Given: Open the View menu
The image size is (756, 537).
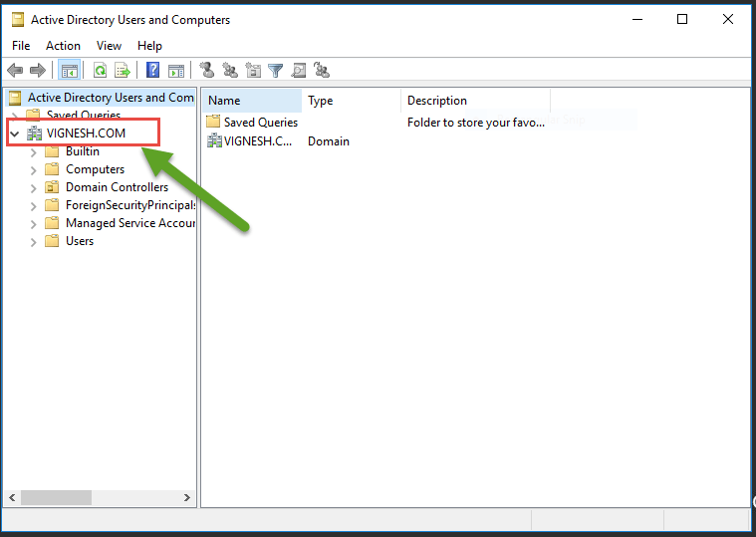Looking at the screenshot, I should 109,46.
